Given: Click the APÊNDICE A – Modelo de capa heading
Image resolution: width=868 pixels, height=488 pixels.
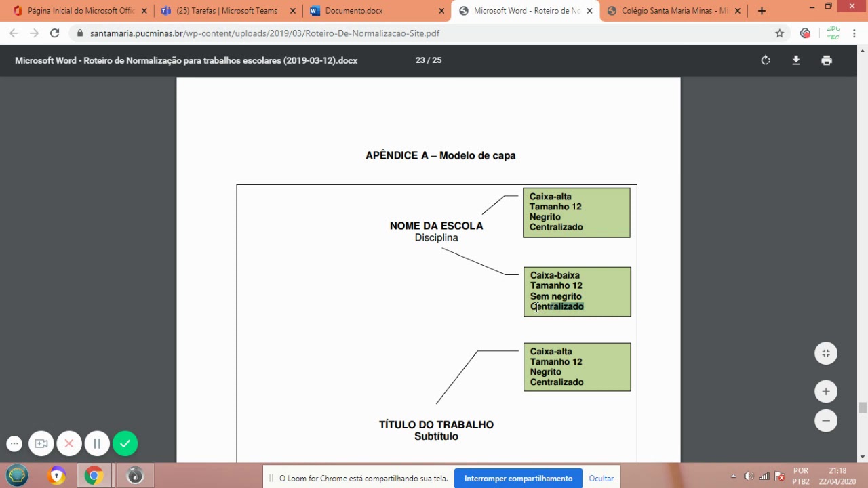Looking at the screenshot, I should pos(441,155).
